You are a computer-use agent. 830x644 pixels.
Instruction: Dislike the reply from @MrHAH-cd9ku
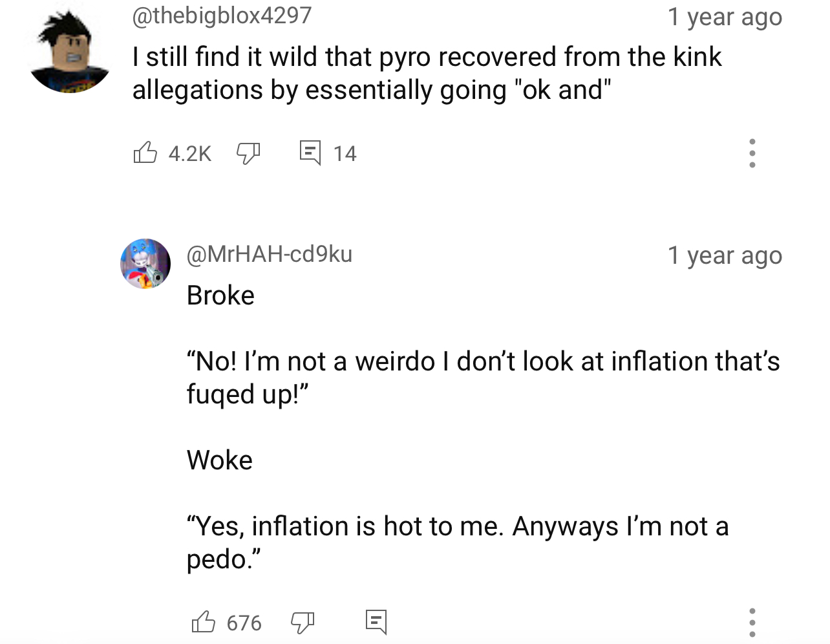(x=302, y=623)
